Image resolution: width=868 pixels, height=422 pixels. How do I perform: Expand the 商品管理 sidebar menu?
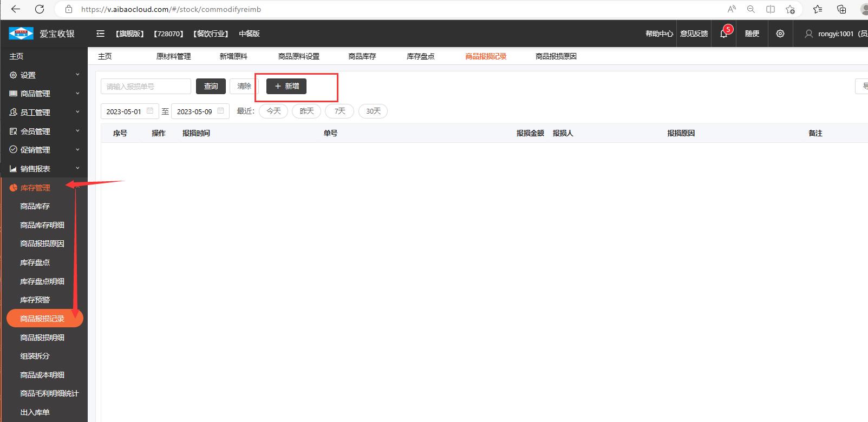[43, 94]
